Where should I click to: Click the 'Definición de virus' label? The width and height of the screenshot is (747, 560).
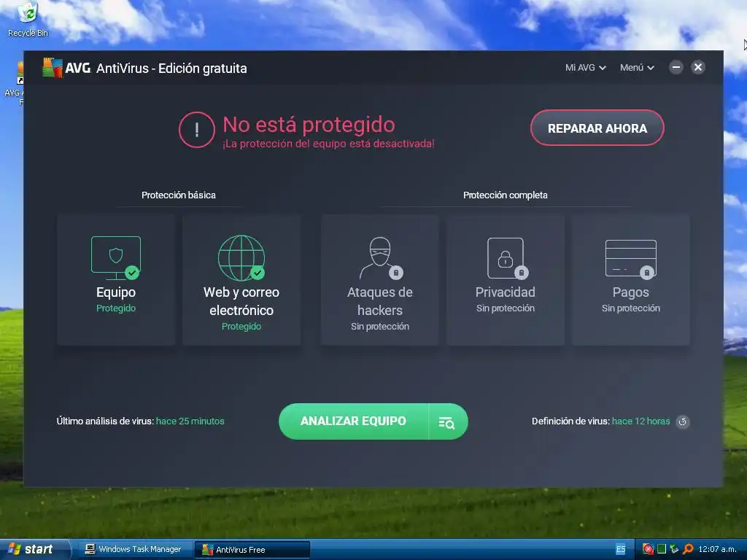[570, 421]
